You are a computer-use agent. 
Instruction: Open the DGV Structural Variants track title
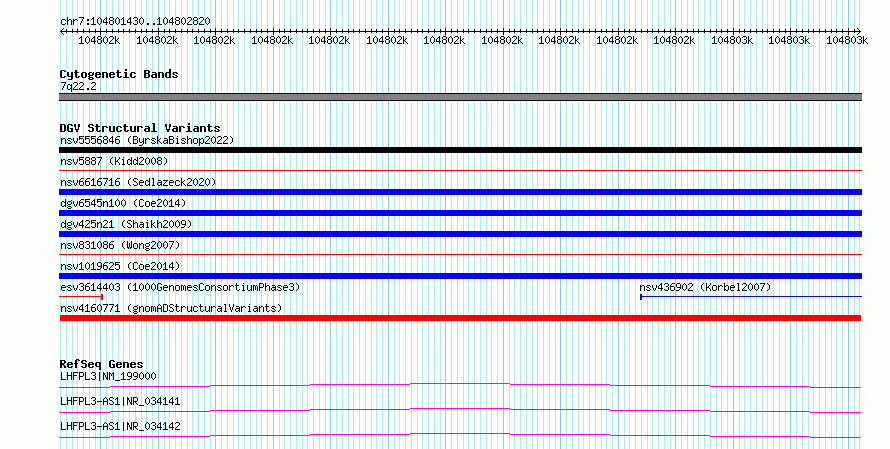point(140,128)
